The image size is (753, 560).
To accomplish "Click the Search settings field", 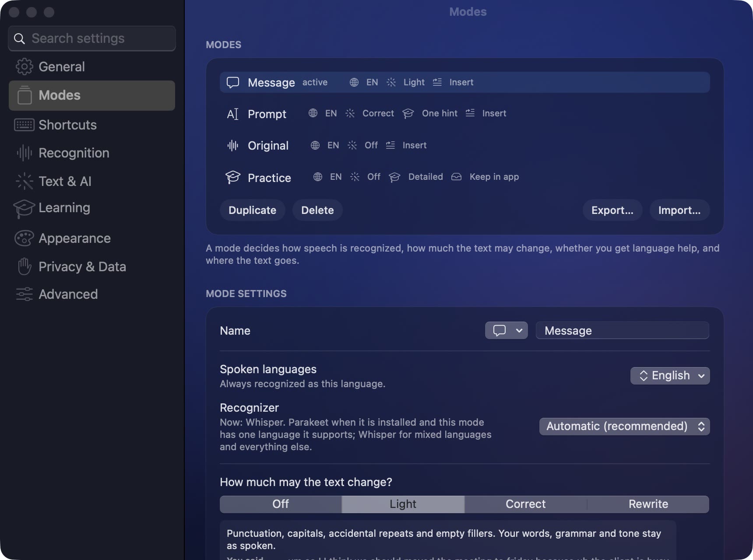I will tap(92, 38).
